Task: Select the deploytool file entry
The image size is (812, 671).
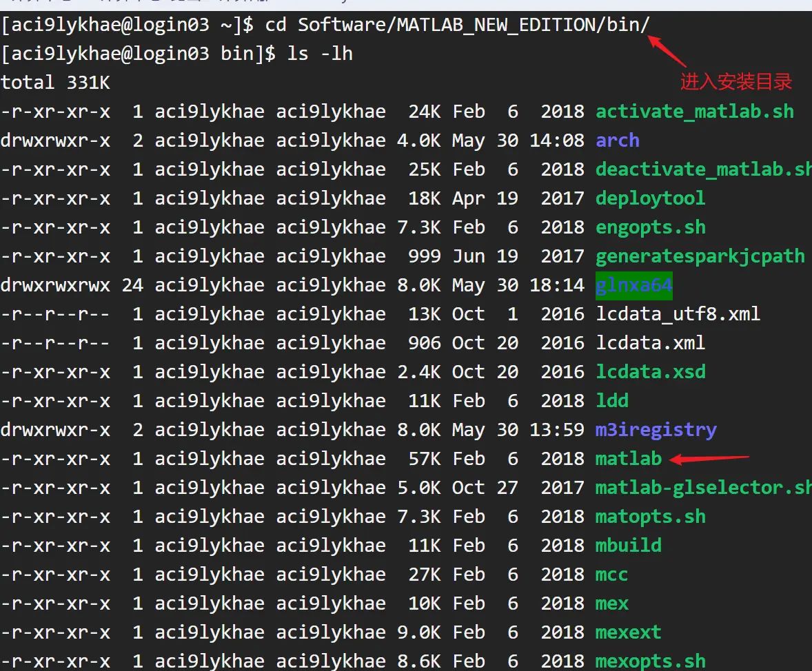Action: click(x=650, y=198)
